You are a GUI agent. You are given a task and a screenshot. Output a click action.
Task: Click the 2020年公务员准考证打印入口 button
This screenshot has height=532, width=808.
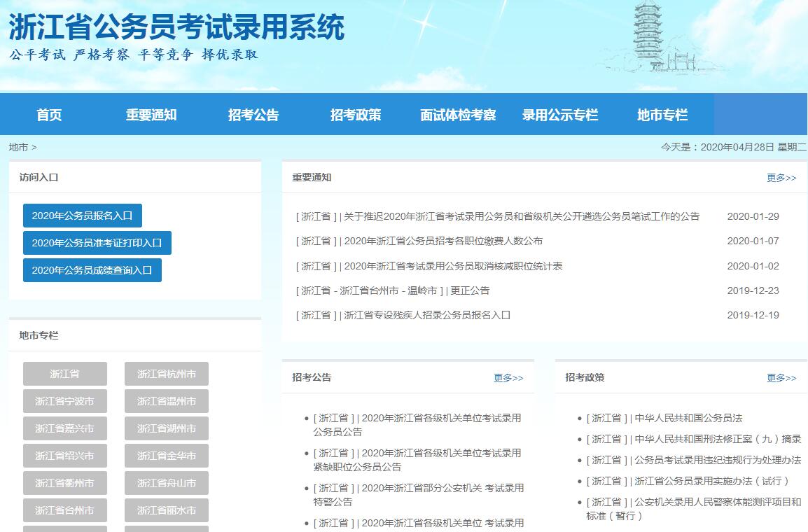pos(97,243)
